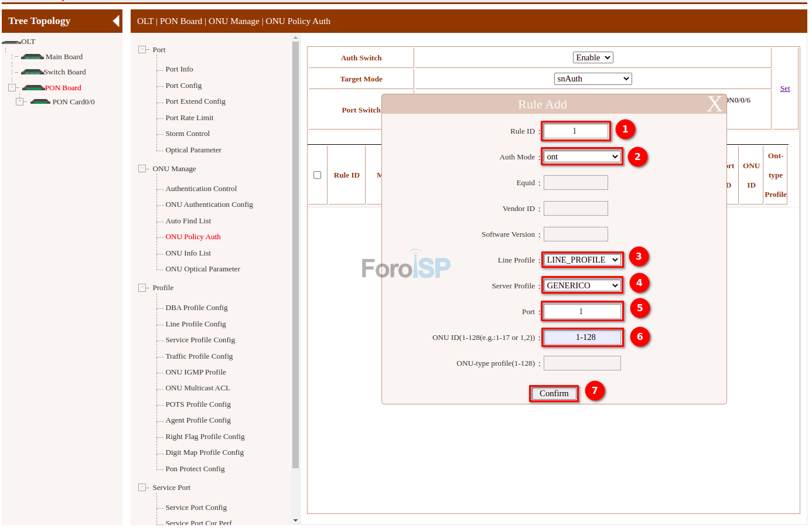812x531 pixels.
Task: Open Port Config menu item
Action: pyautogui.click(x=183, y=86)
